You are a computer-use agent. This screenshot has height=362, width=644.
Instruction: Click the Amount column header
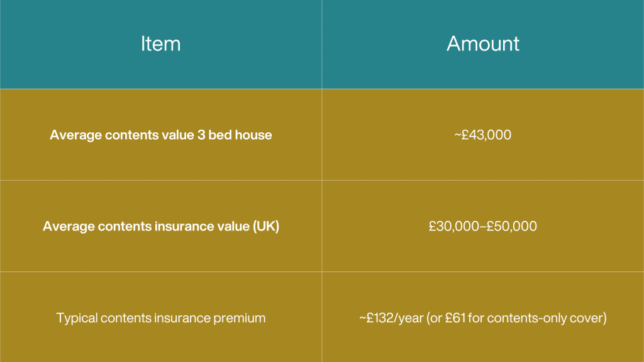pos(483,43)
